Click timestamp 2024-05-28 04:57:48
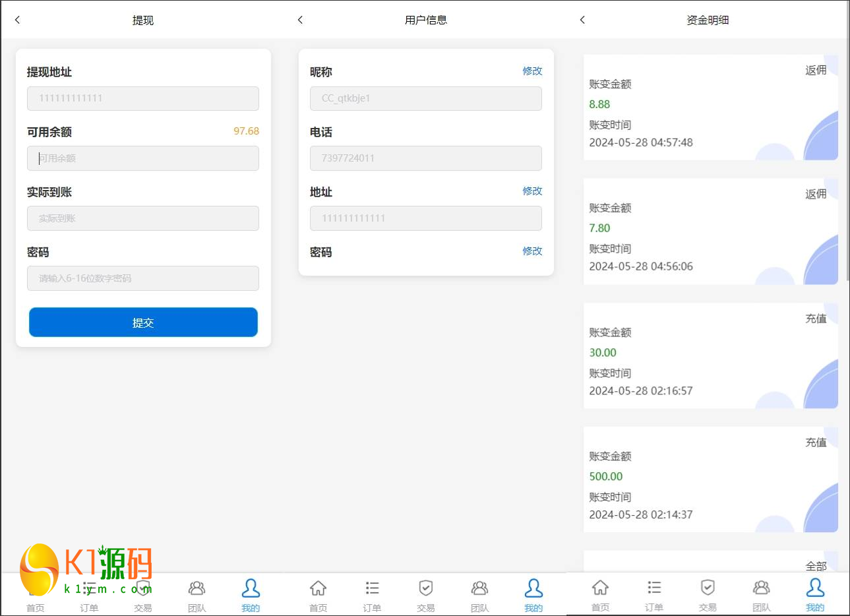 pos(641,142)
